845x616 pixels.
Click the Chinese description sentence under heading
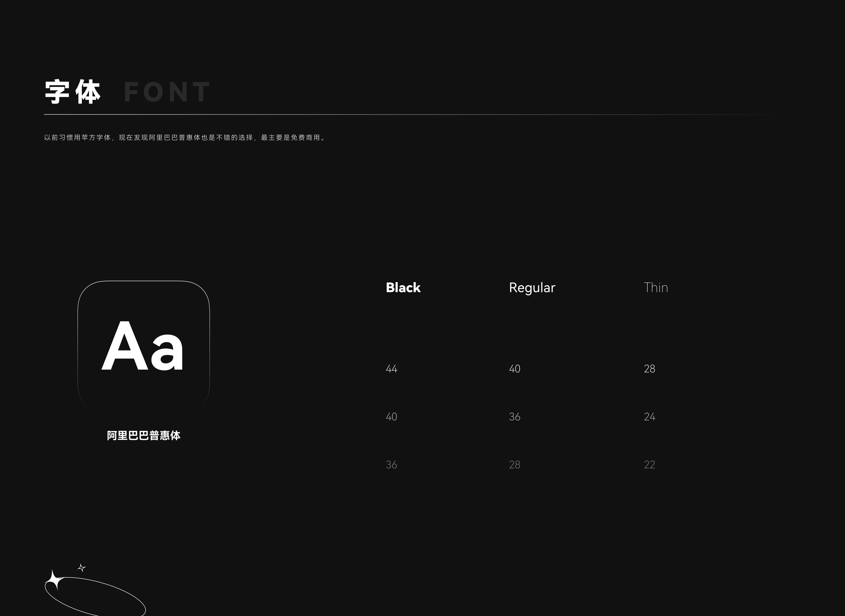tap(185, 137)
